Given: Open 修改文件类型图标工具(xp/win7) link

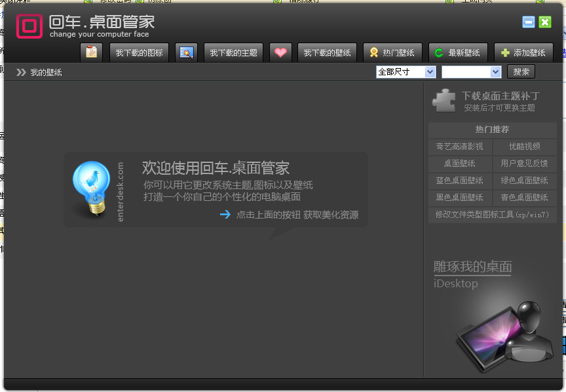Looking at the screenshot, I should (x=493, y=215).
